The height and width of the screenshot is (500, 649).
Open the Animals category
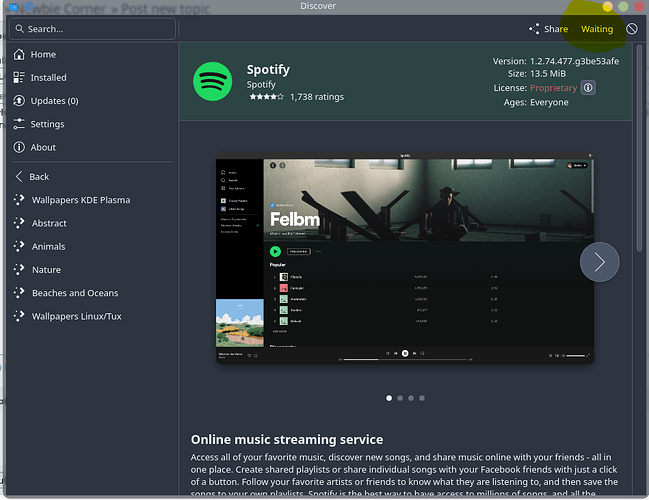point(48,246)
